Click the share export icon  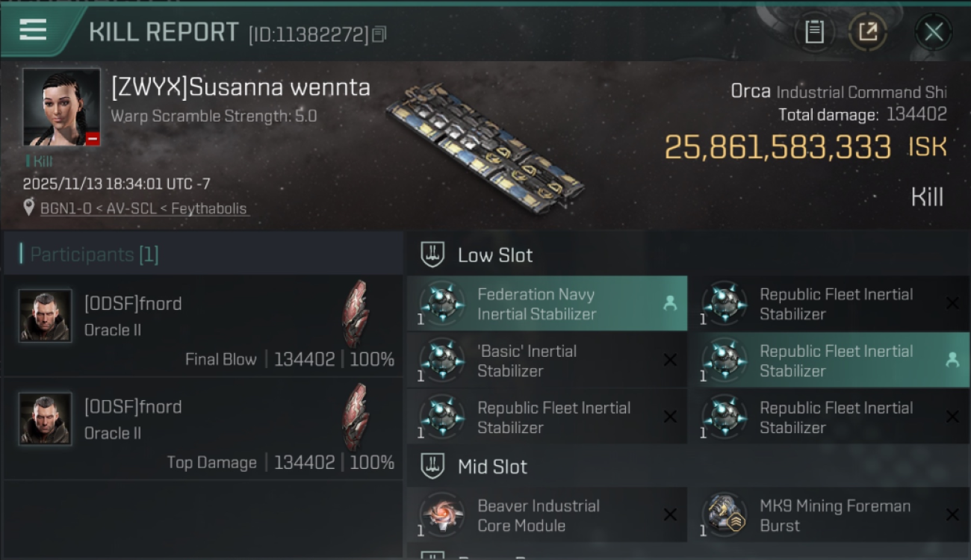867,32
